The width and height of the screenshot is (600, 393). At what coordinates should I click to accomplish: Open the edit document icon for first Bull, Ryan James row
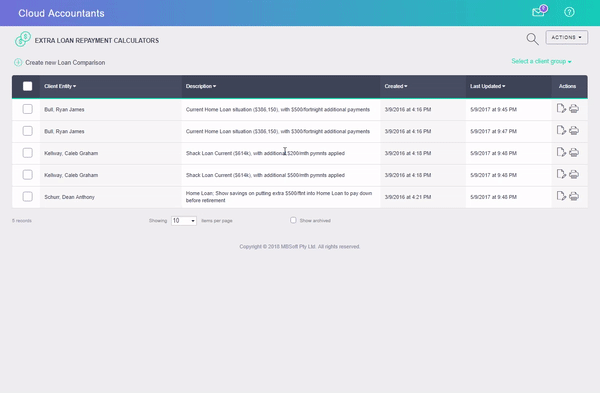[x=561, y=109]
